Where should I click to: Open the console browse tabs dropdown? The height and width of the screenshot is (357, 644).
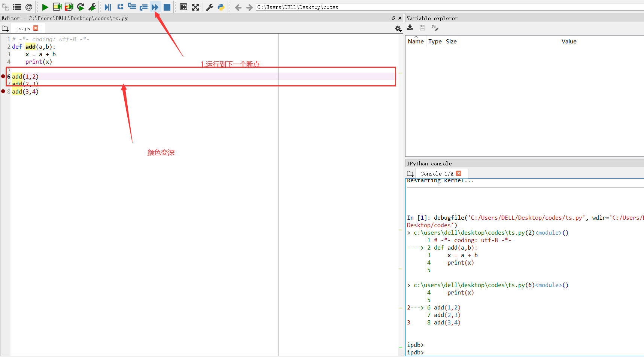point(410,173)
